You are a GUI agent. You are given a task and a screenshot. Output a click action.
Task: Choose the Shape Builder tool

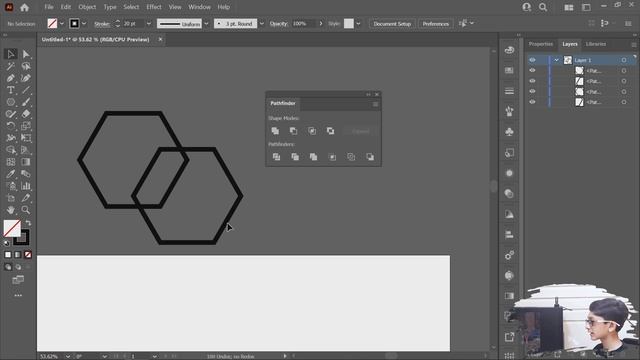coord(11,150)
